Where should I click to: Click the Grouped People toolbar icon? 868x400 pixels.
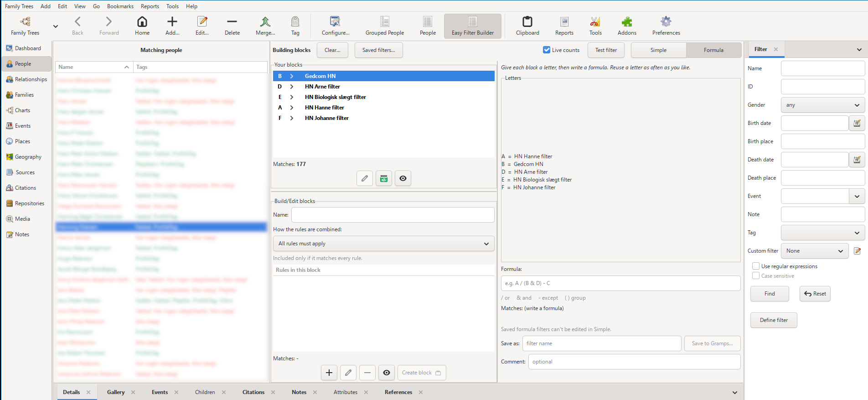coord(384,26)
